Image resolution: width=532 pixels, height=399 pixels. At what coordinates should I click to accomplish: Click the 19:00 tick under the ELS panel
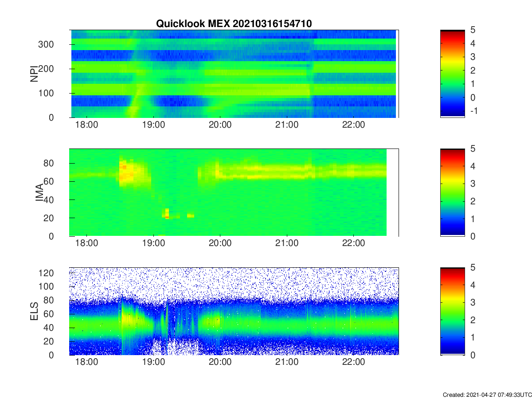(153, 363)
